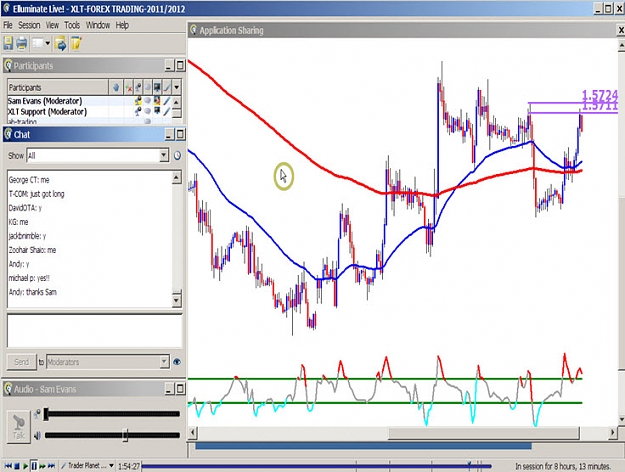Toggle the eye icon beside recipient dropdown
The image size is (625, 472).
[x=177, y=362]
